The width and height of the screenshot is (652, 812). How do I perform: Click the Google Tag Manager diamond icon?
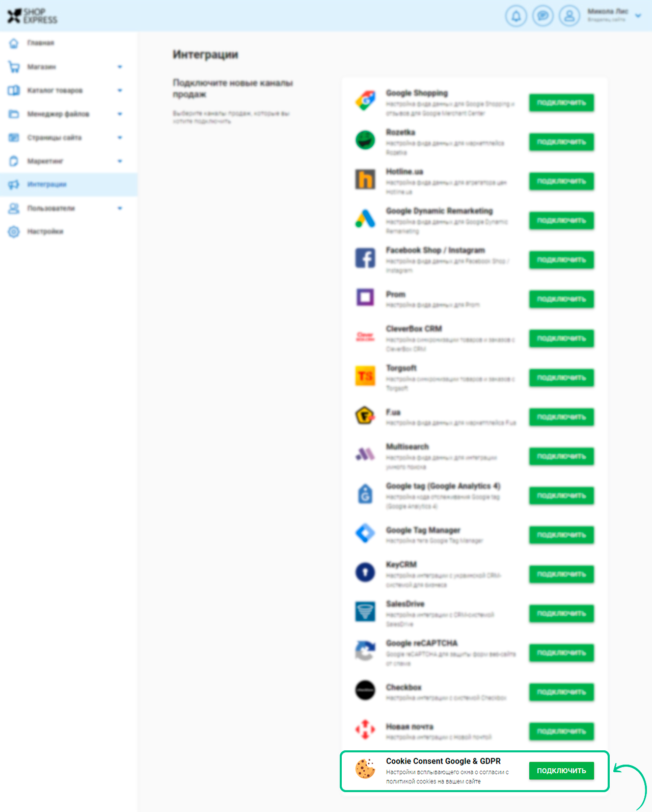point(365,533)
